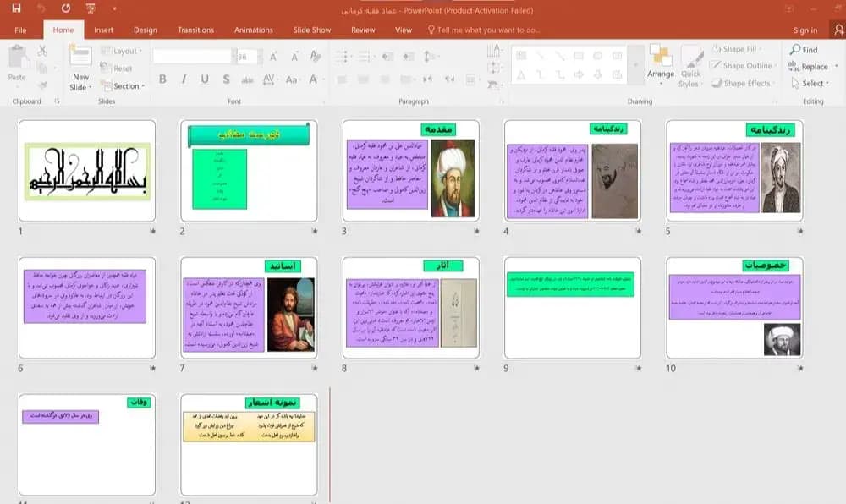The width and height of the screenshot is (846, 504).
Task: Expand the Shape Effects menu
Action: click(x=742, y=83)
